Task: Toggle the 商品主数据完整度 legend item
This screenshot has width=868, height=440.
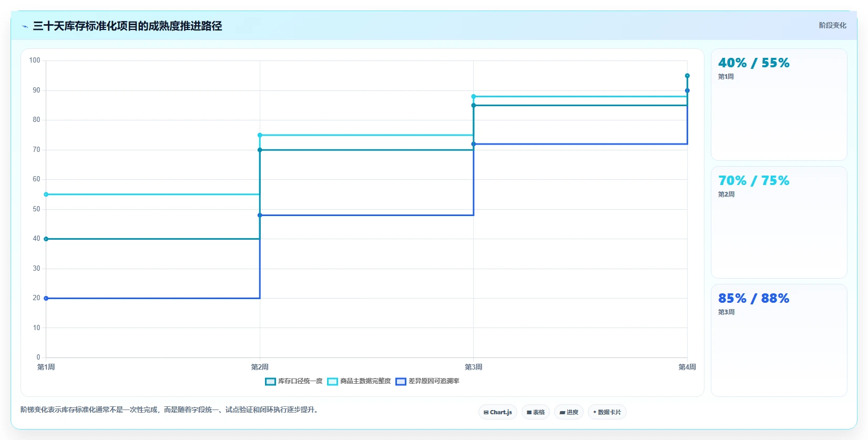Action: (359, 381)
